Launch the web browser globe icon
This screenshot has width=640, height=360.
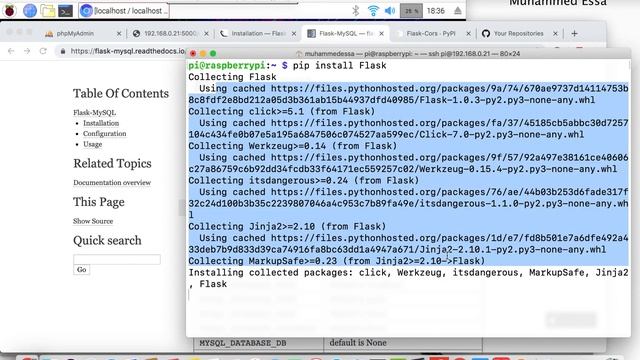[x=30, y=11]
